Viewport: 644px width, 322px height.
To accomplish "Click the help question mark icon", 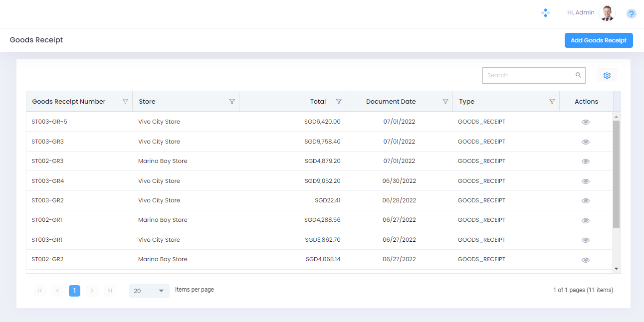I will coord(631,14).
